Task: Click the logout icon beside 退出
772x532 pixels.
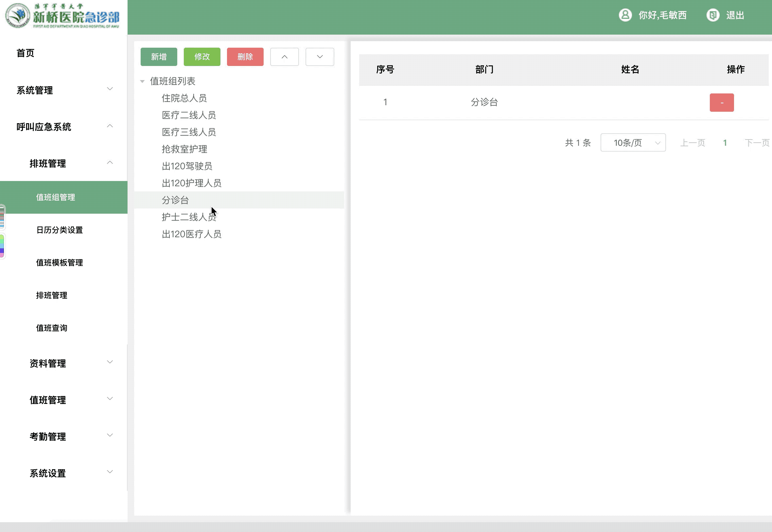Action: point(713,15)
